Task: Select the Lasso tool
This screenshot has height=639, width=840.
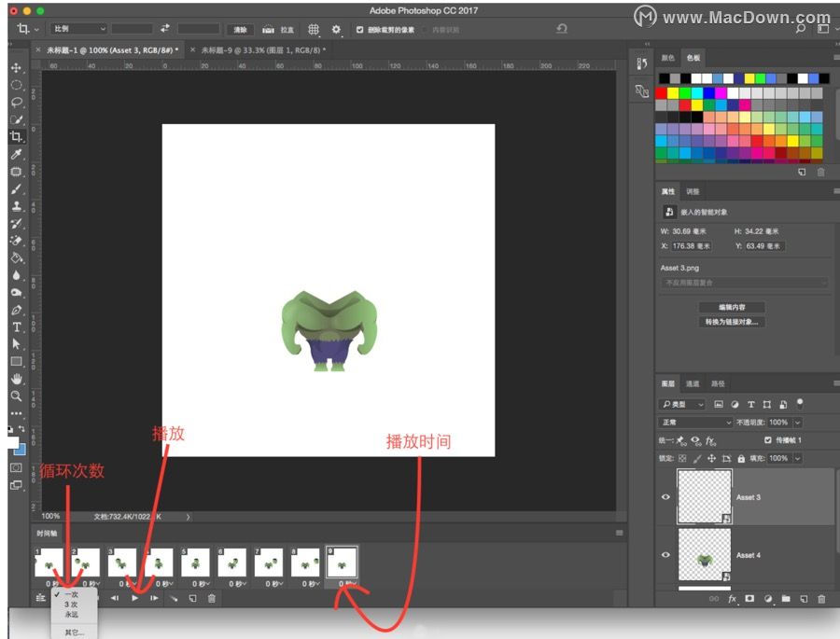Action: coord(16,103)
